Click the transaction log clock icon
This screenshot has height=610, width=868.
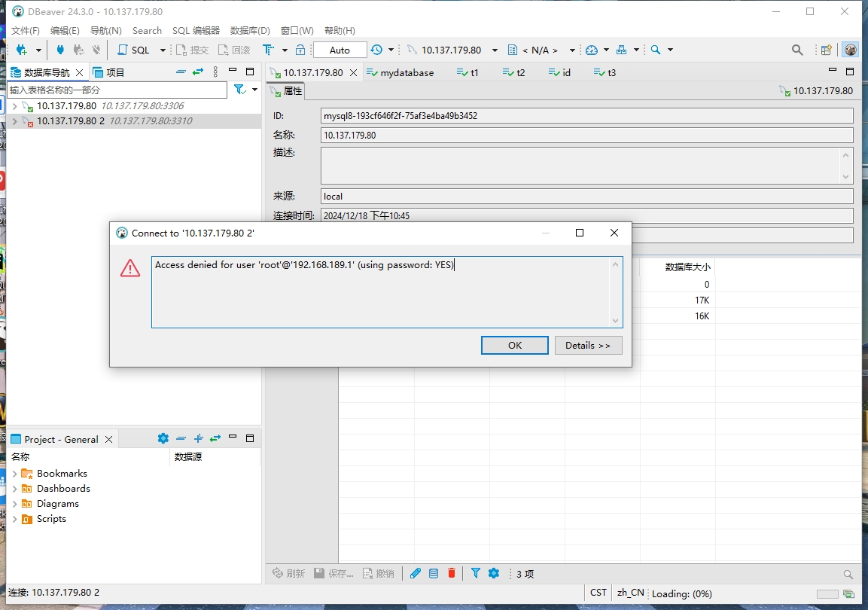[x=376, y=50]
